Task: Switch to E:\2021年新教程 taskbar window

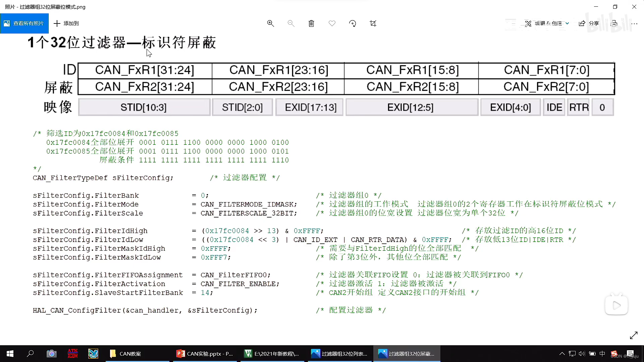Action: [272, 354]
